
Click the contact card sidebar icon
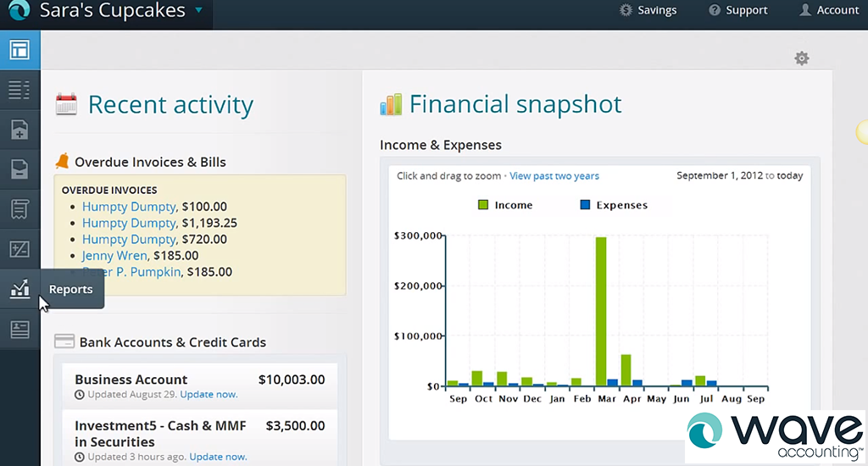(x=19, y=330)
